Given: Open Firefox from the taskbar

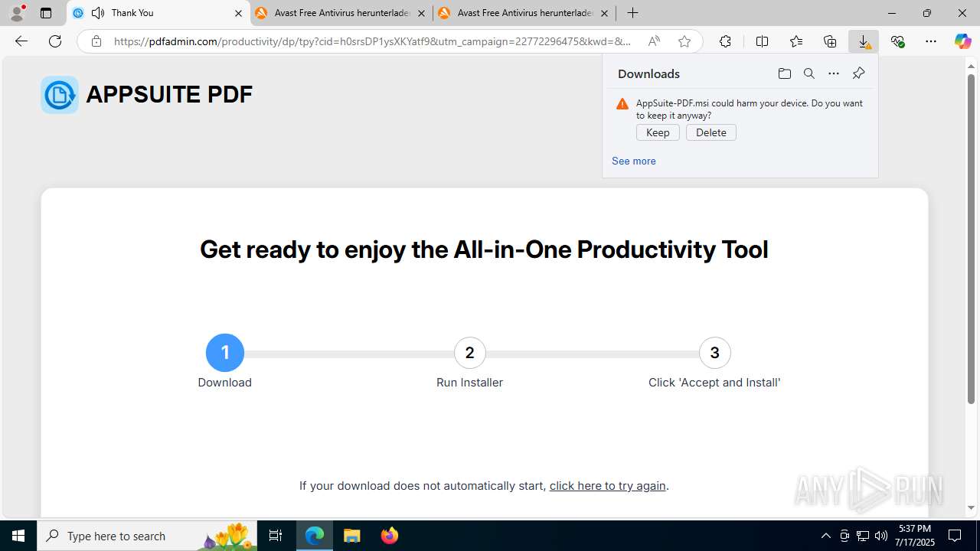Looking at the screenshot, I should click(390, 536).
